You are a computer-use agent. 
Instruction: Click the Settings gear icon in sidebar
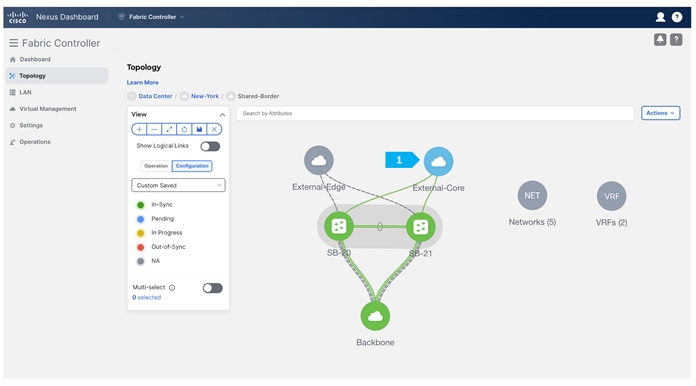point(12,126)
